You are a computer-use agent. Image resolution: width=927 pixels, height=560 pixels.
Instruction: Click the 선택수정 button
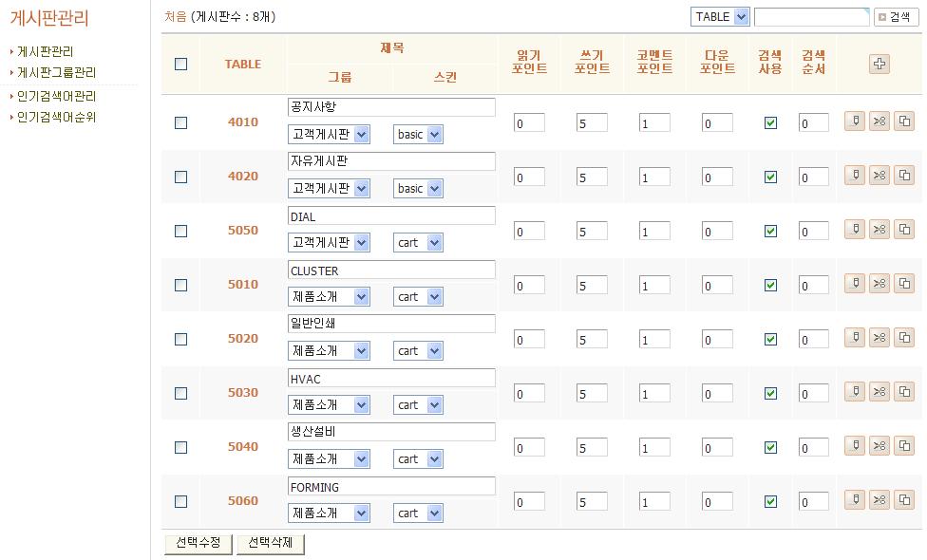coord(199,544)
